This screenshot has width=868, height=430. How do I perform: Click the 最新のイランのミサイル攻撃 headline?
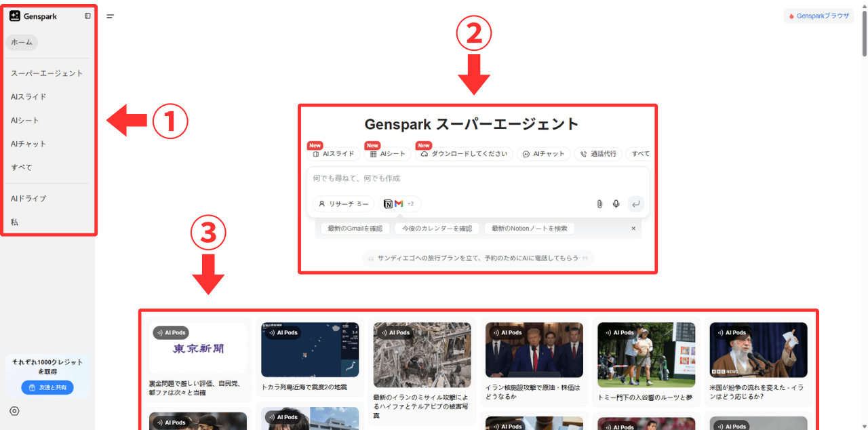tap(420, 406)
